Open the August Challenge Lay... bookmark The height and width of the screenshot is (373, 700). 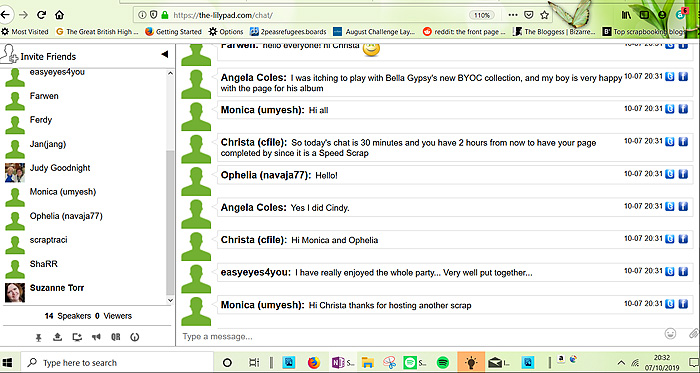click(375, 32)
